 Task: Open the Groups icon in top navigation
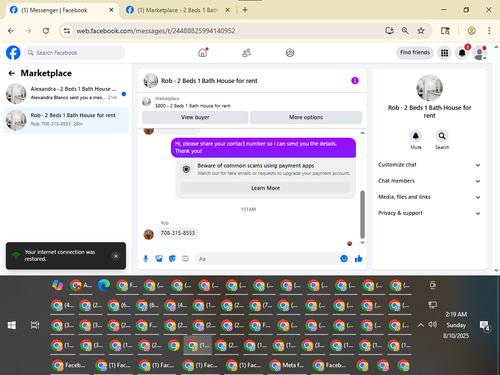[290, 53]
